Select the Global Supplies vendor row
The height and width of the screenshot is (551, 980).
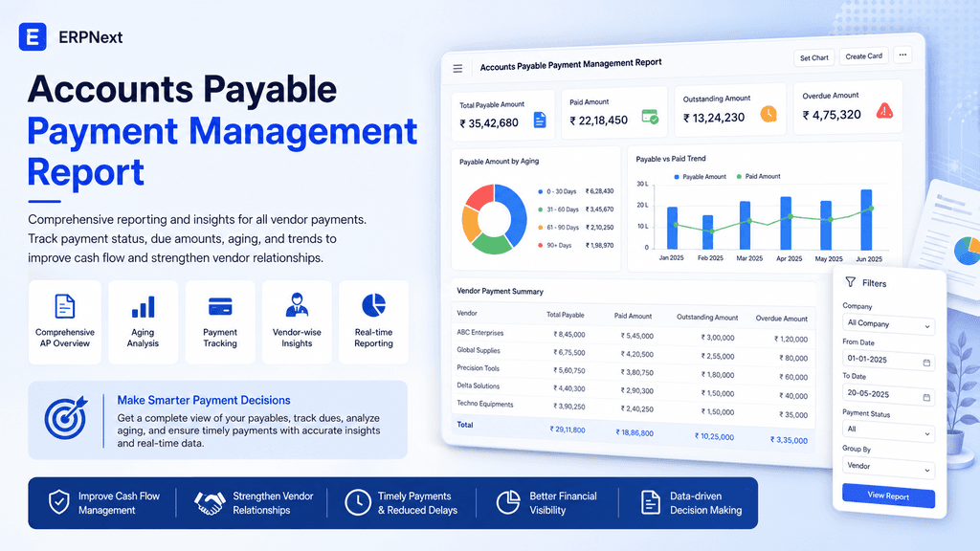pyautogui.click(x=634, y=353)
